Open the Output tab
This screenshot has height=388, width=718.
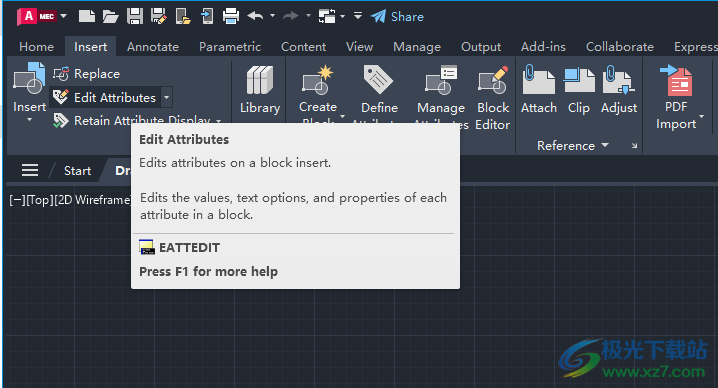click(481, 47)
